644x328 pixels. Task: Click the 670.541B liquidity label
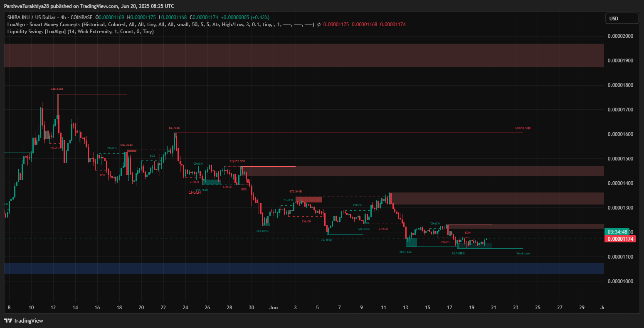(x=296, y=192)
